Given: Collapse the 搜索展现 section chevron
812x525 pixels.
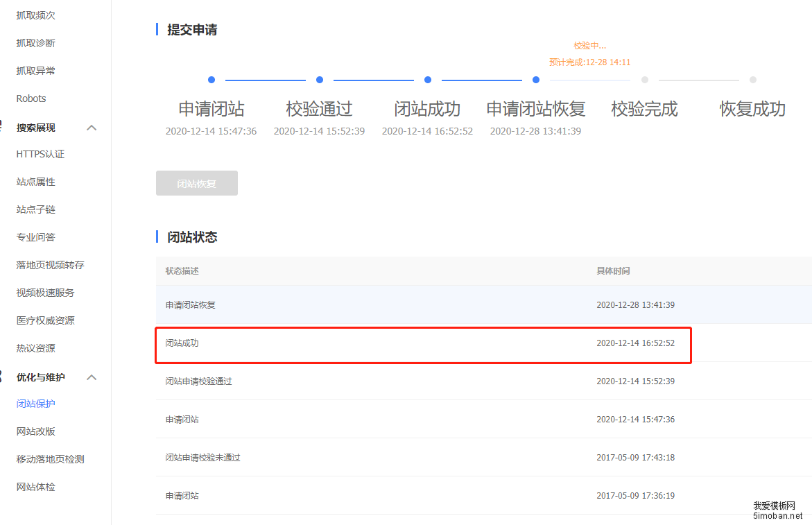Looking at the screenshot, I should point(91,128).
